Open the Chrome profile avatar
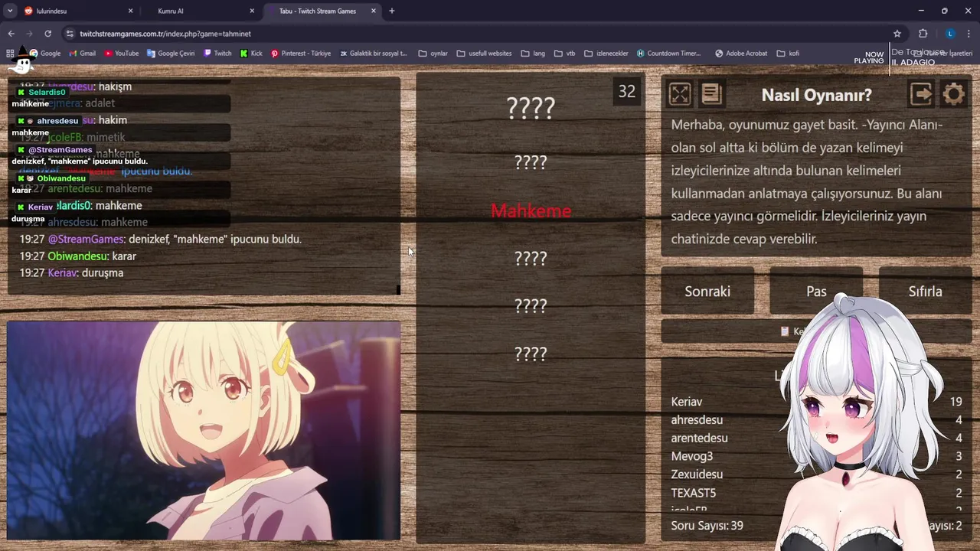This screenshot has height=551, width=980. 950,34
